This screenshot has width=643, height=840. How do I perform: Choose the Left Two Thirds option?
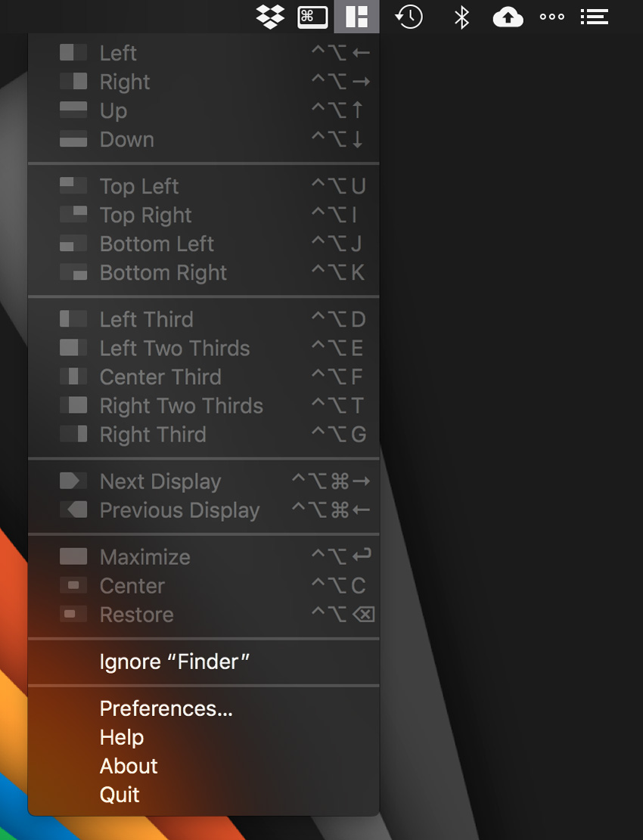pyautogui.click(x=175, y=349)
